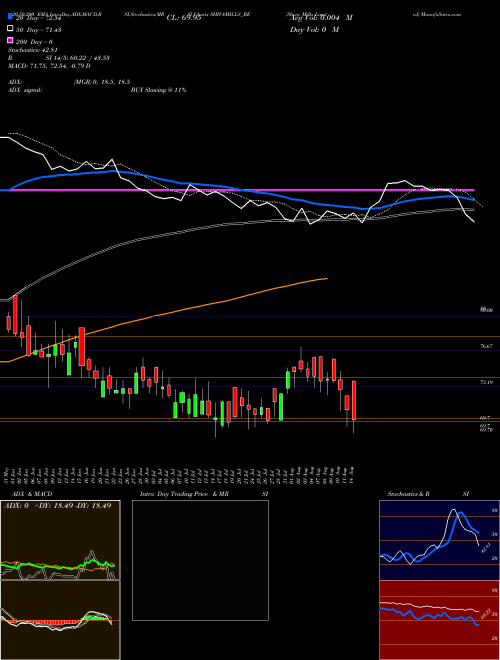
Task: Click the last red candlestick on the price chart
Action: coord(354,400)
